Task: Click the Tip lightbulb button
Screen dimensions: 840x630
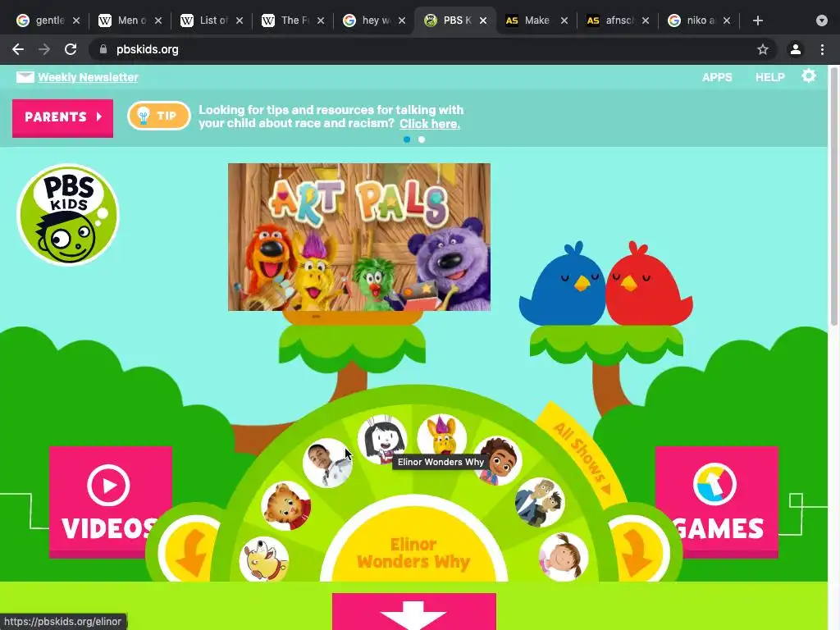Action: [x=159, y=116]
